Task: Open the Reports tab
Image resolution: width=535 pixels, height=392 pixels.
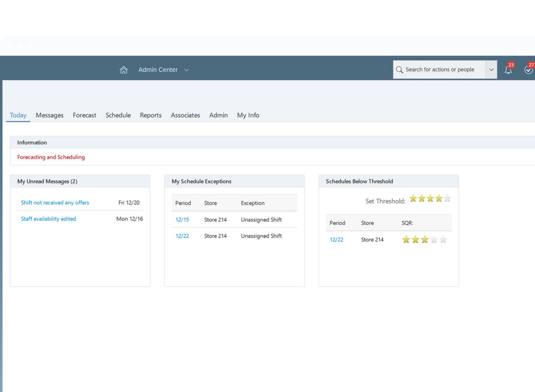Action: [151, 115]
